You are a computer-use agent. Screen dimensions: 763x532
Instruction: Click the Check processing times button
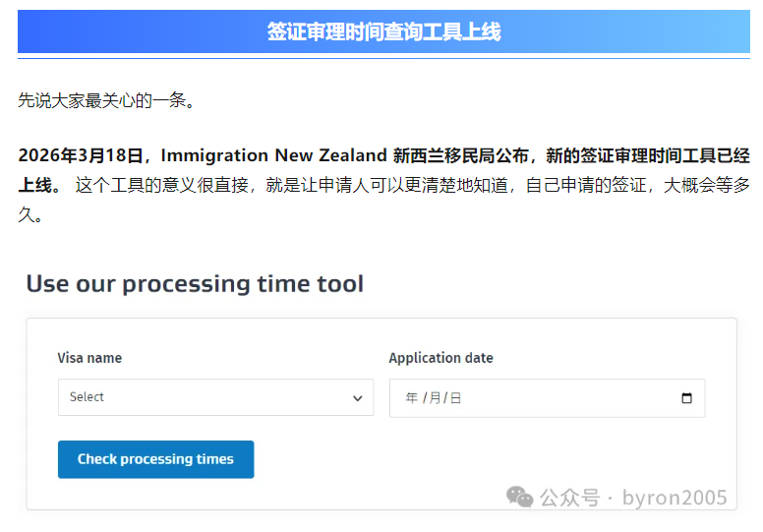[155, 459]
